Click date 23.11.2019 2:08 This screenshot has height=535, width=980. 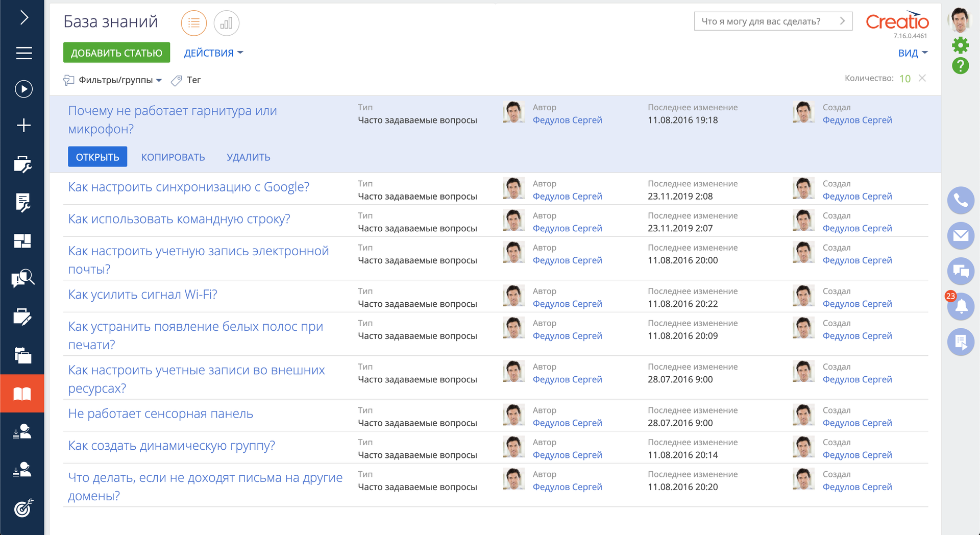(x=680, y=196)
